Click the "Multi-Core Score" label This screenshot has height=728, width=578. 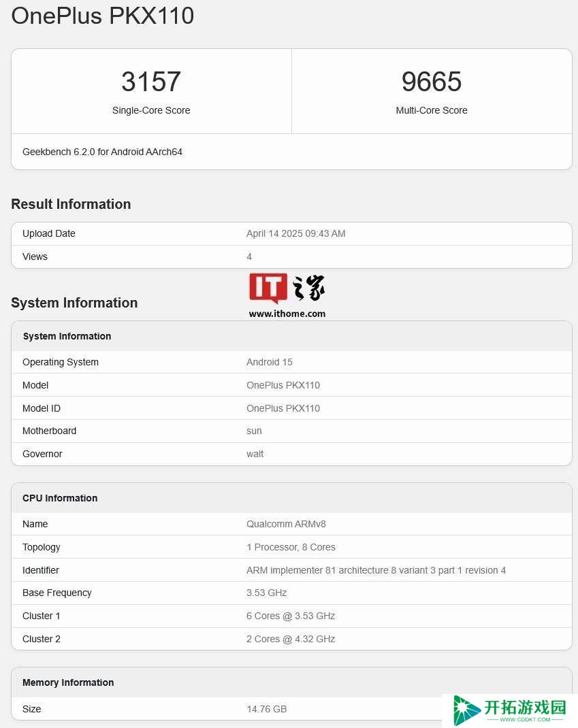[432, 110]
